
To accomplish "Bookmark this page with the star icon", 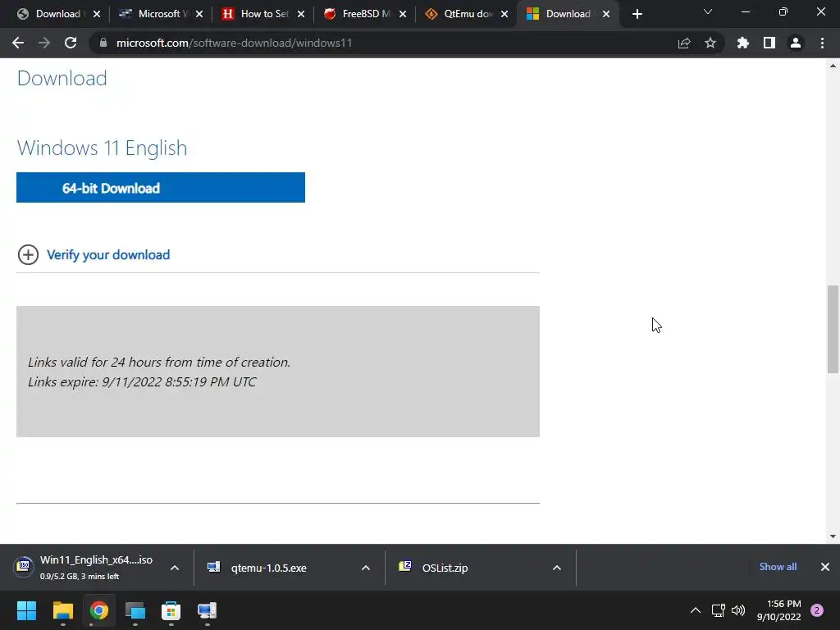I will tap(710, 43).
